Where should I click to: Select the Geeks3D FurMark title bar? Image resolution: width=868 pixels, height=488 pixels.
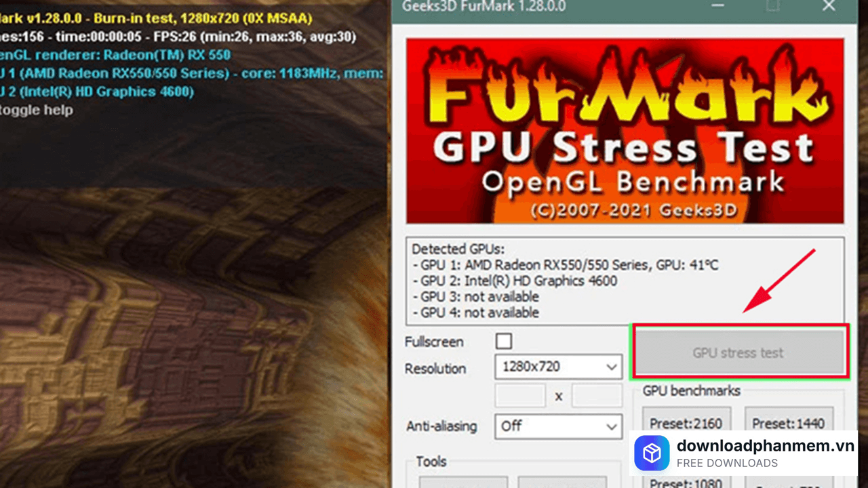(483, 7)
